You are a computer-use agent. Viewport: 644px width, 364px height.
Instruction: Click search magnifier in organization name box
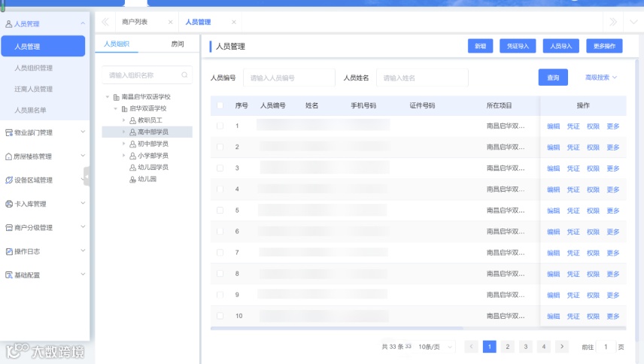point(184,74)
